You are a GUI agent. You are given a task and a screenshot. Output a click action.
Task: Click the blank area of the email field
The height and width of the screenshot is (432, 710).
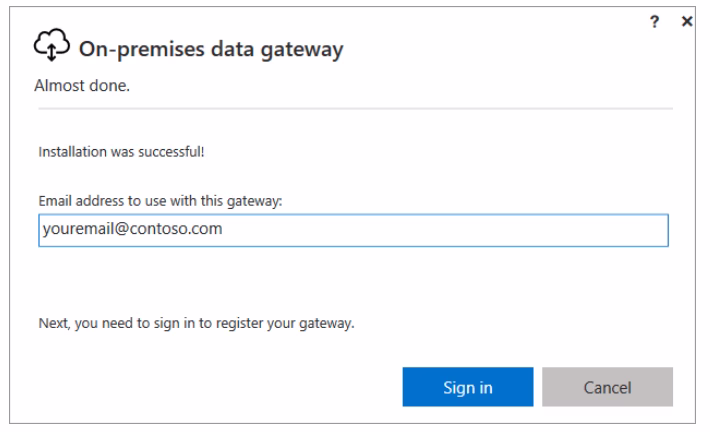point(444,230)
